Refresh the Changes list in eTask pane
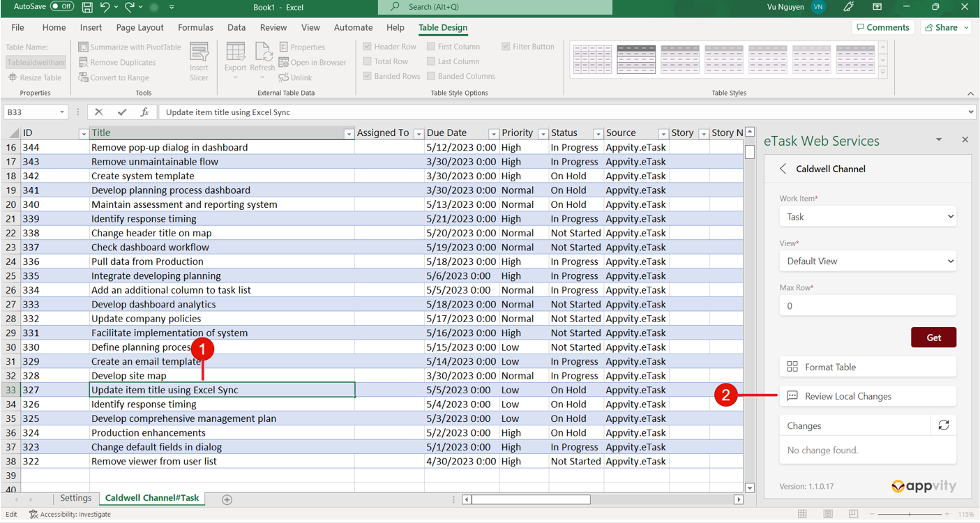This screenshot has height=523, width=980. pos(944,425)
